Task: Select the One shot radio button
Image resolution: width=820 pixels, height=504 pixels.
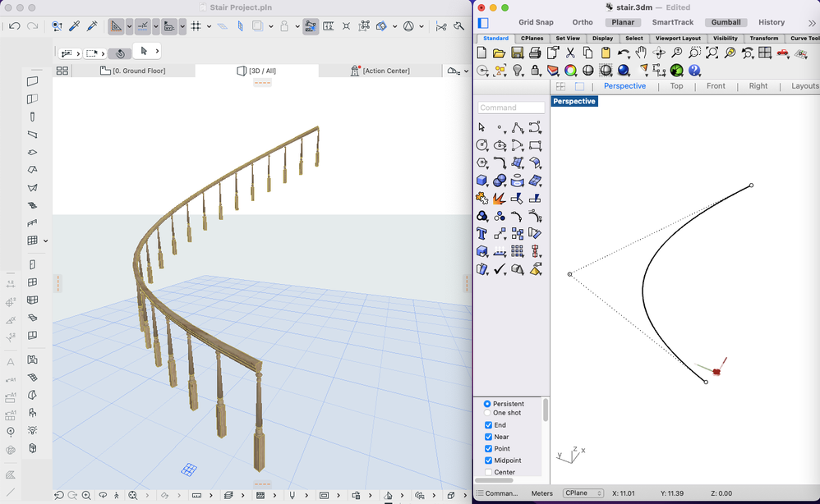Action: pyautogui.click(x=488, y=413)
